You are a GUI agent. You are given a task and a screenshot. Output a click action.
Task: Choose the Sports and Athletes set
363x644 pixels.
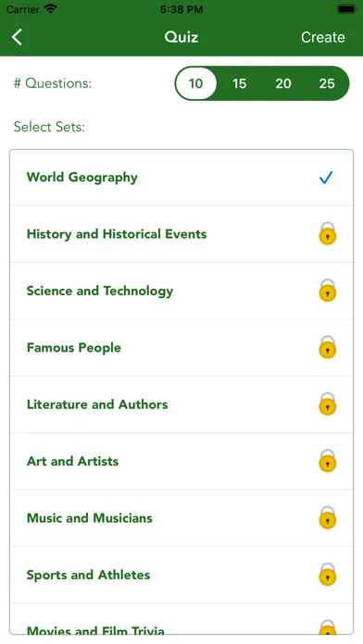(x=181, y=575)
